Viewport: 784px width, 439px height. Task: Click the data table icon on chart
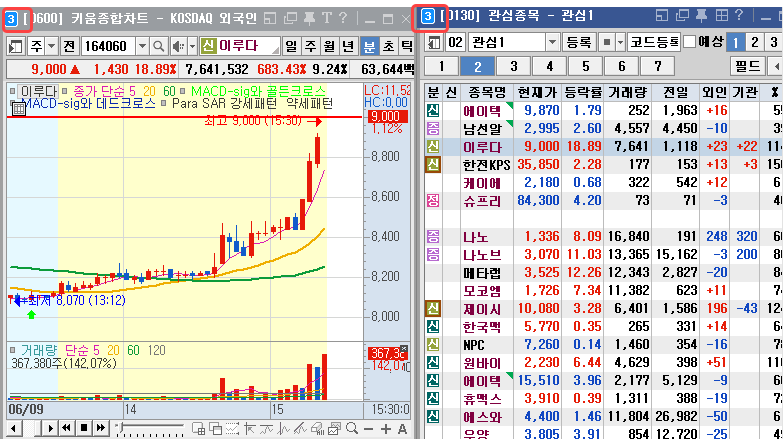coord(18,108)
